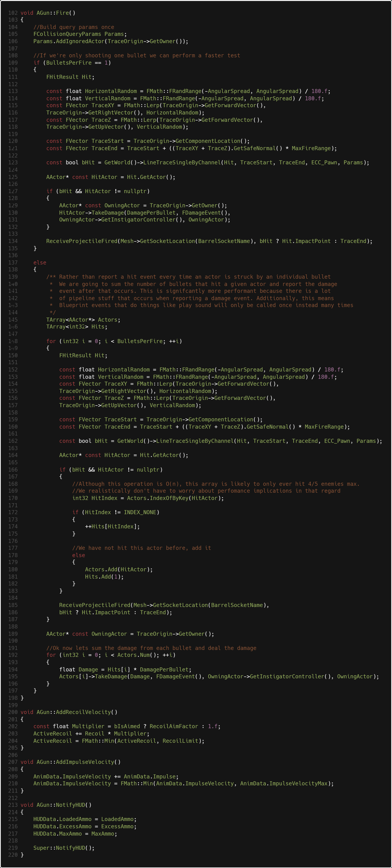The image size is (392, 868).
Task: Click comment 'Ok now lets sum the damage'
Action: tap(151, 648)
